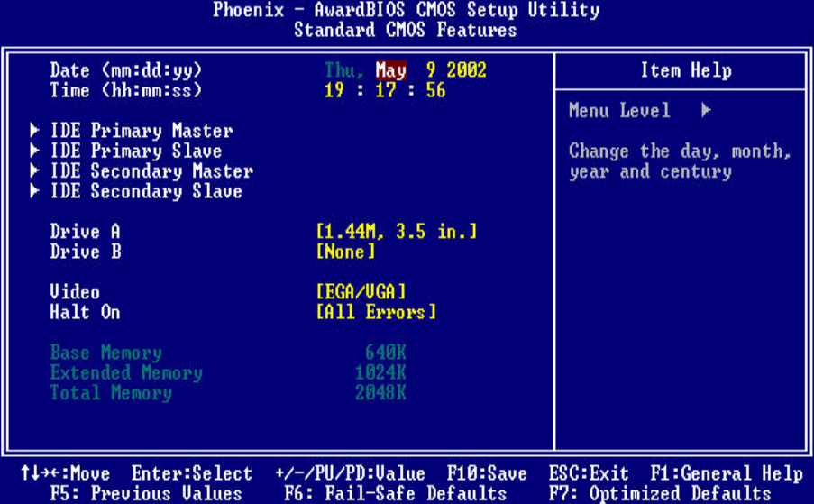Select the Halt On label
This screenshot has width=814, height=504.
[x=85, y=313]
